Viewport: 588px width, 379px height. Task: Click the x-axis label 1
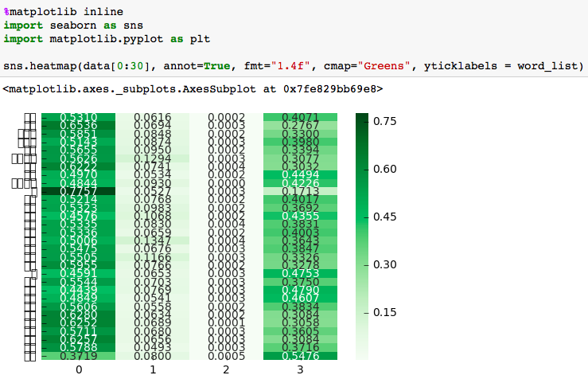point(152,370)
